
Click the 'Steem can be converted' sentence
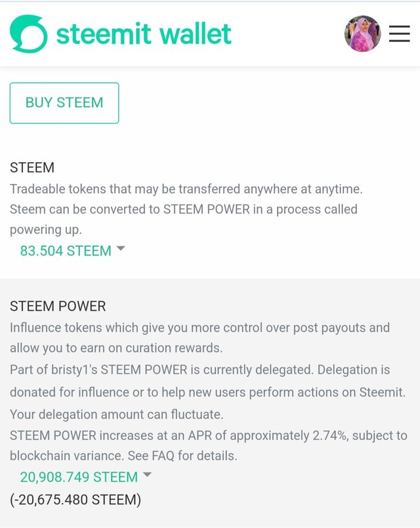pos(183,209)
